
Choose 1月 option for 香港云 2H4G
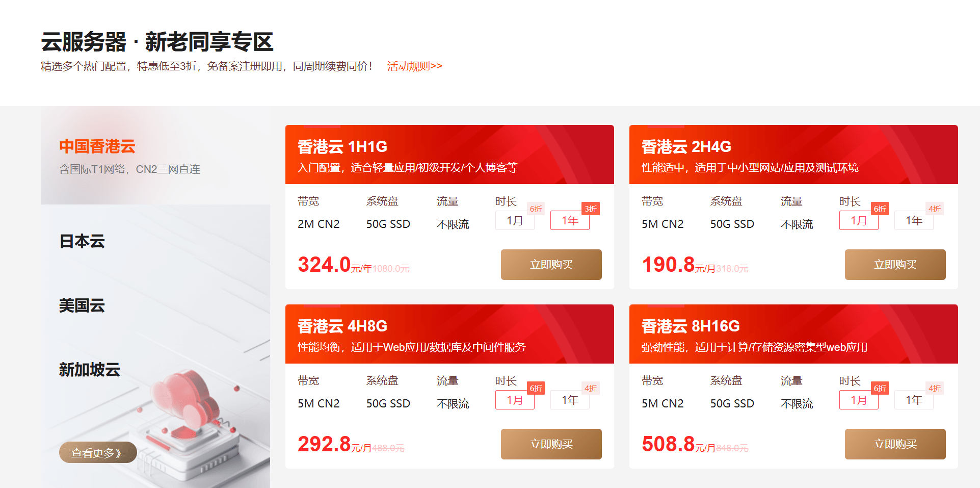coord(859,220)
